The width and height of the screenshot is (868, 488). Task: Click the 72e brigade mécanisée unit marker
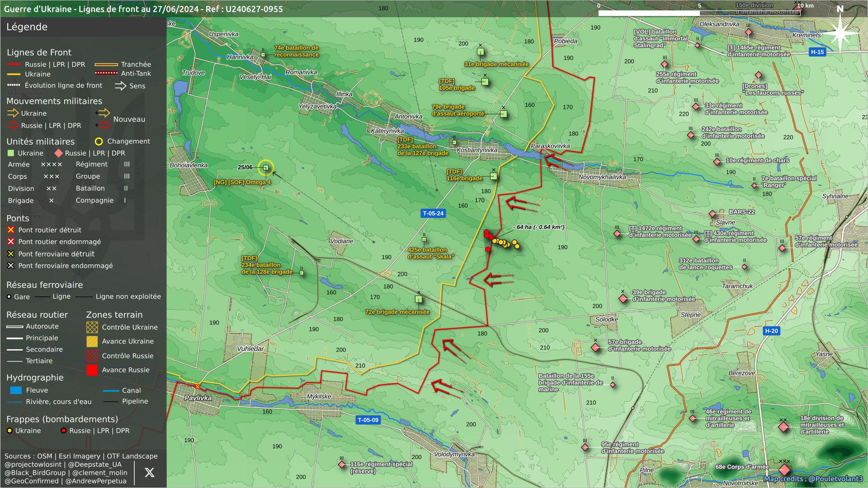[419, 299]
